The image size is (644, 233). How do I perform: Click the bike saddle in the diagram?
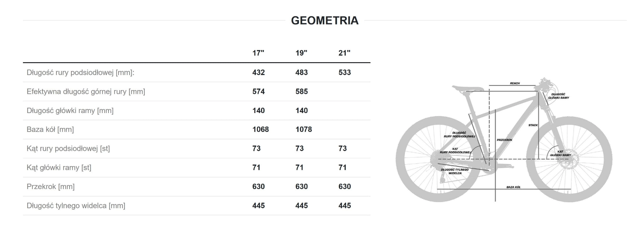click(467, 88)
